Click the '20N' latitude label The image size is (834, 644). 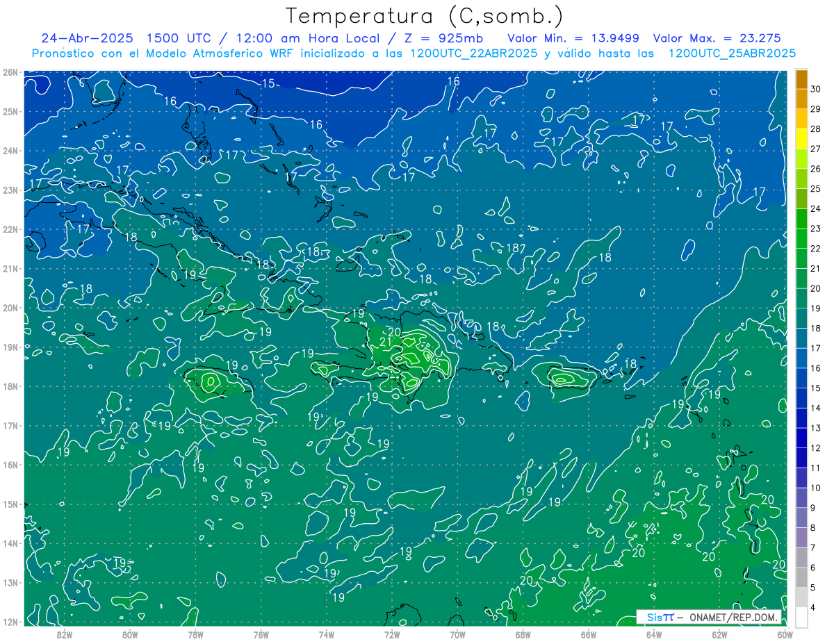click(x=10, y=308)
